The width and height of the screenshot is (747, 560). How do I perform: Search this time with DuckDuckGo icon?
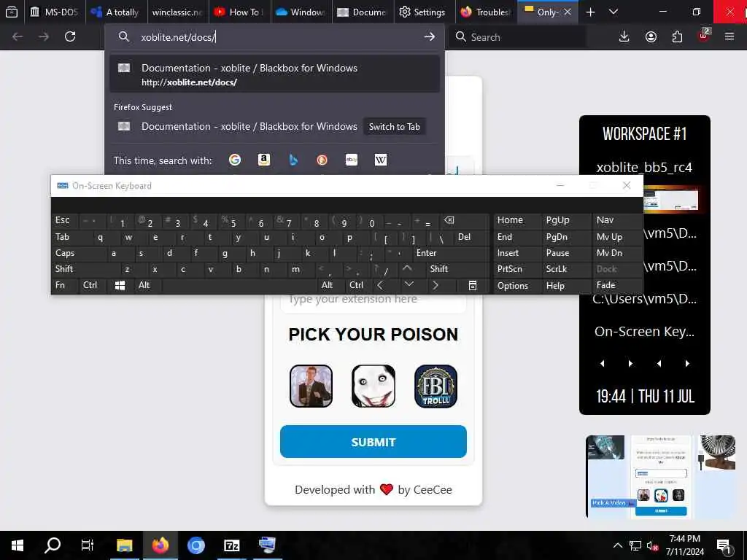(x=322, y=160)
